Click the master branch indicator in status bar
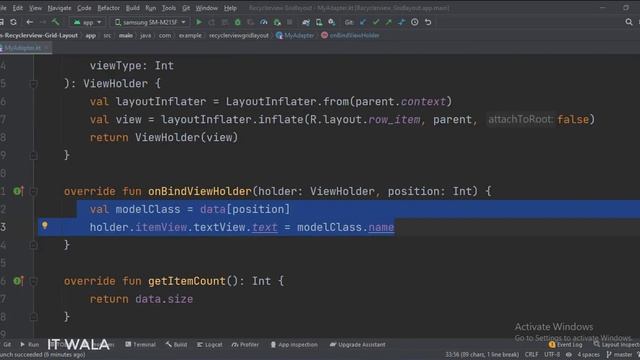The image size is (640, 360). (620, 354)
